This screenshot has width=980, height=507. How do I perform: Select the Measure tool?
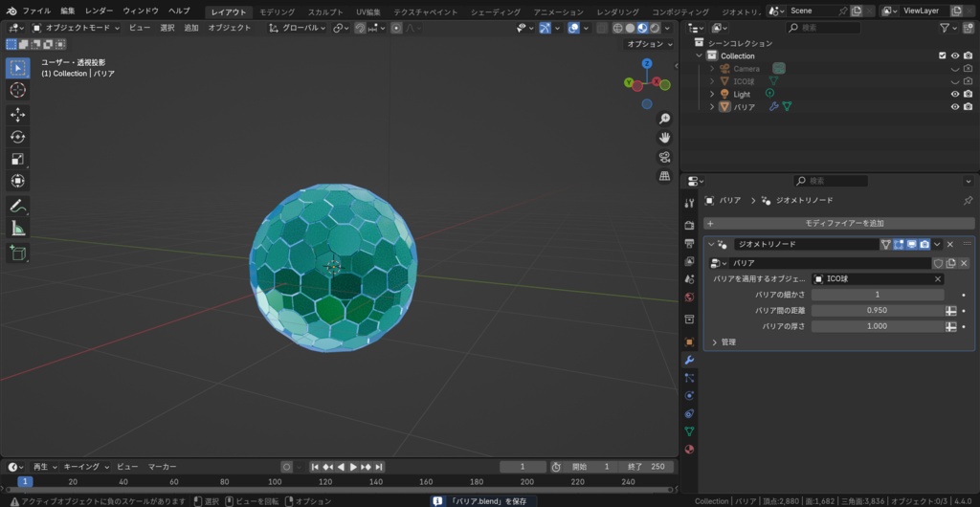pos(17,228)
